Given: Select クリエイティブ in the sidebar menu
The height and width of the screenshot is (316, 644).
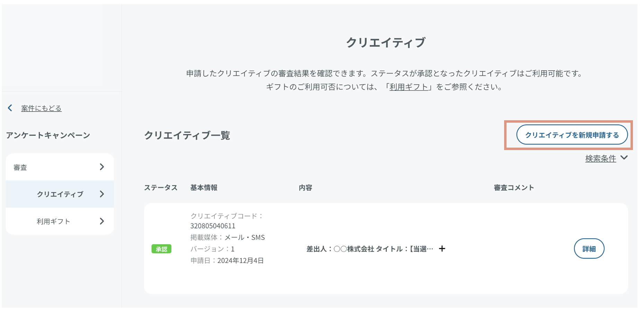Looking at the screenshot, I should pyautogui.click(x=60, y=194).
